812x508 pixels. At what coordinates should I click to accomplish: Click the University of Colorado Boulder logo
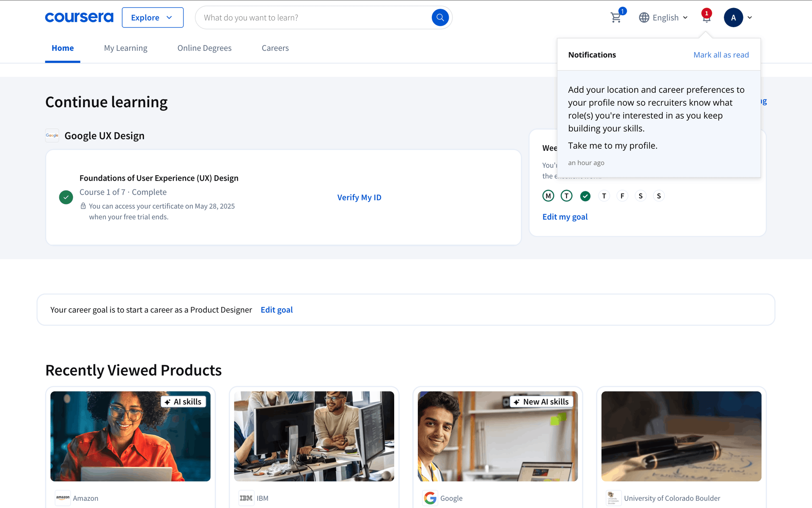tap(614, 498)
